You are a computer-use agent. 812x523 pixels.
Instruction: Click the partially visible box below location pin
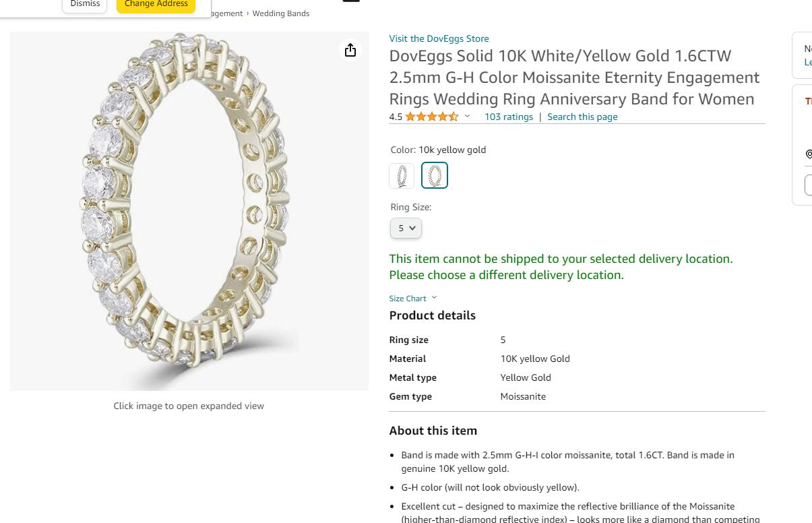pyautogui.click(x=808, y=185)
